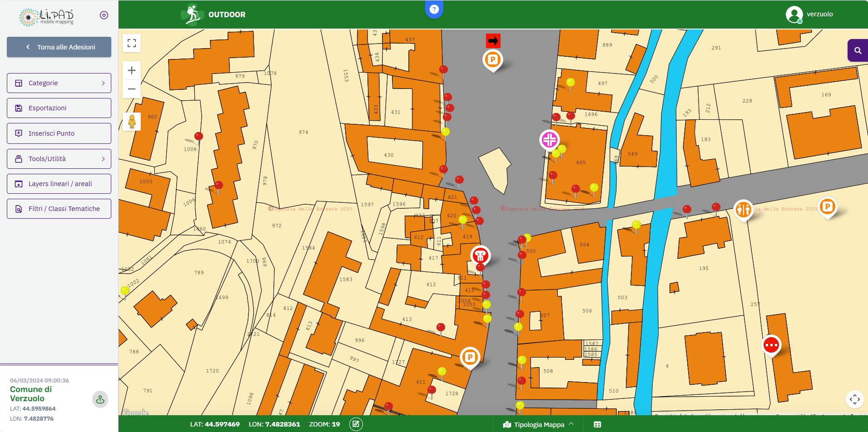868x432 pixels.
Task: Click the orange restroom map marker
Action: point(743,210)
